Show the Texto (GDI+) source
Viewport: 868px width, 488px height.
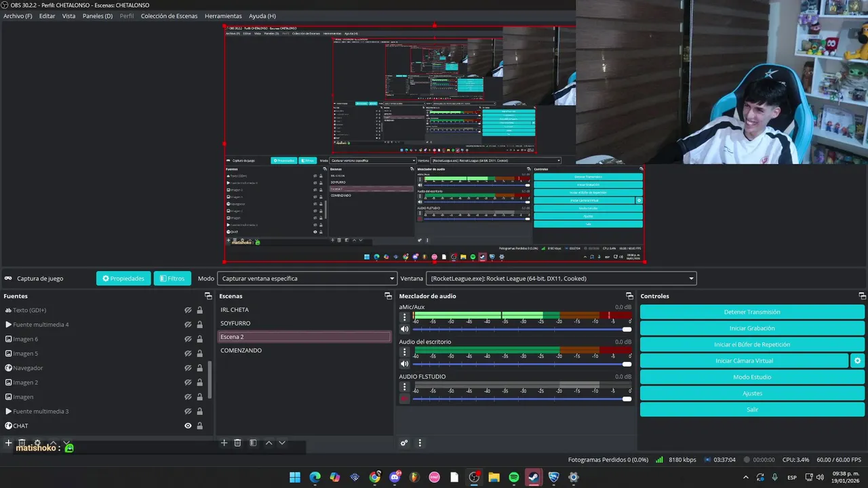(x=188, y=310)
